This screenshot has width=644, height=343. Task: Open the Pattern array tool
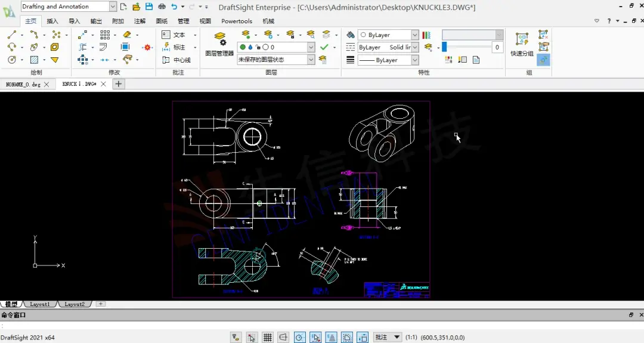point(105,35)
